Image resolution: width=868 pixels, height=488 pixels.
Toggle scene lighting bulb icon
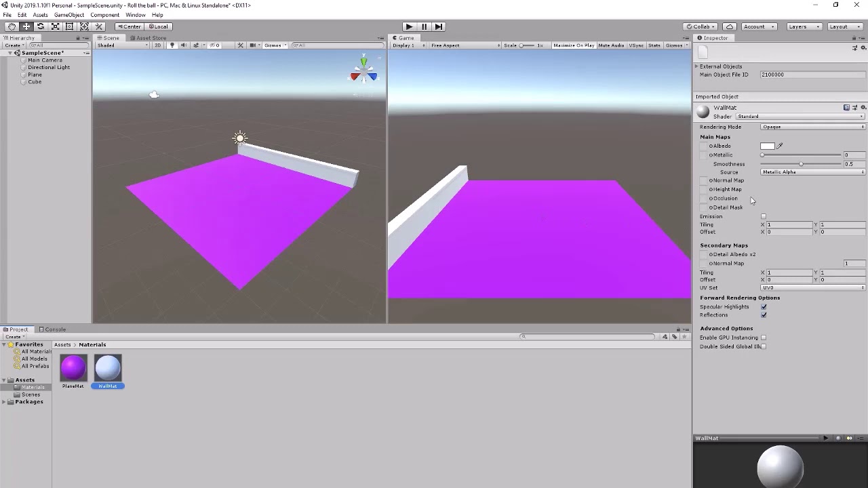tap(172, 45)
